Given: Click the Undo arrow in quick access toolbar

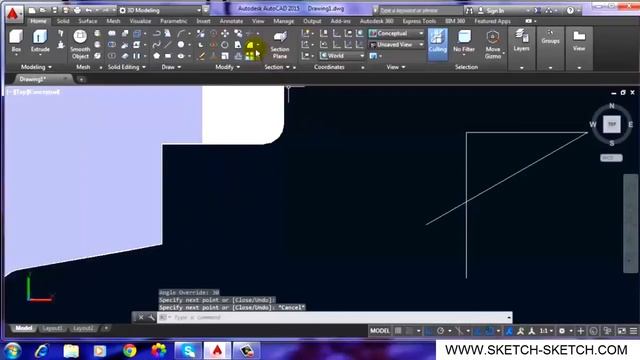Looking at the screenshot, I should [89, 10].
